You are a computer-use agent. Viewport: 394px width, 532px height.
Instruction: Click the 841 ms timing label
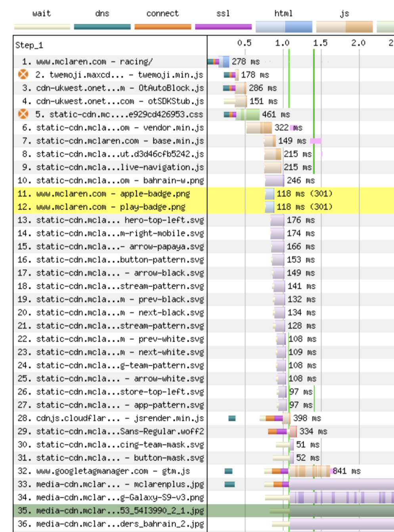pos(346,471)
